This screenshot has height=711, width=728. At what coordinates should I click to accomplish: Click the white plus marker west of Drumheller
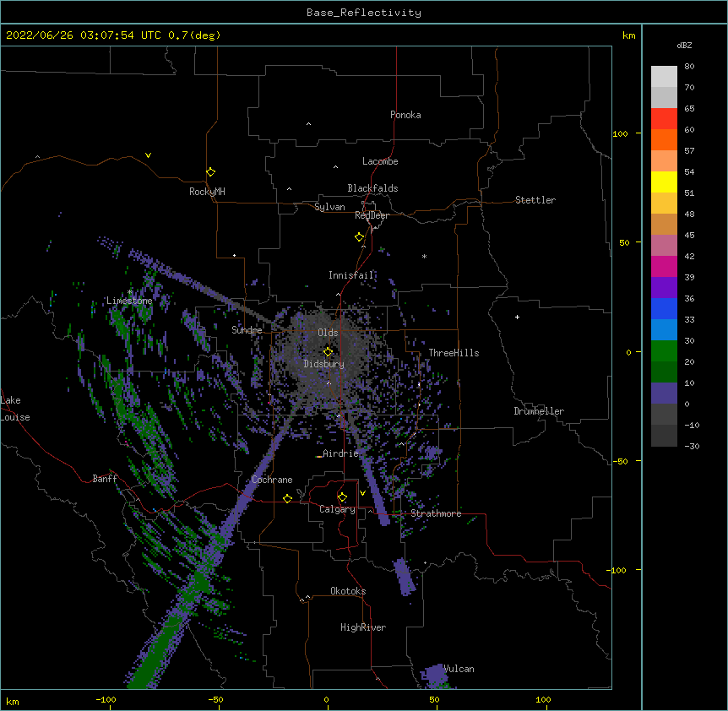[517, 317]
